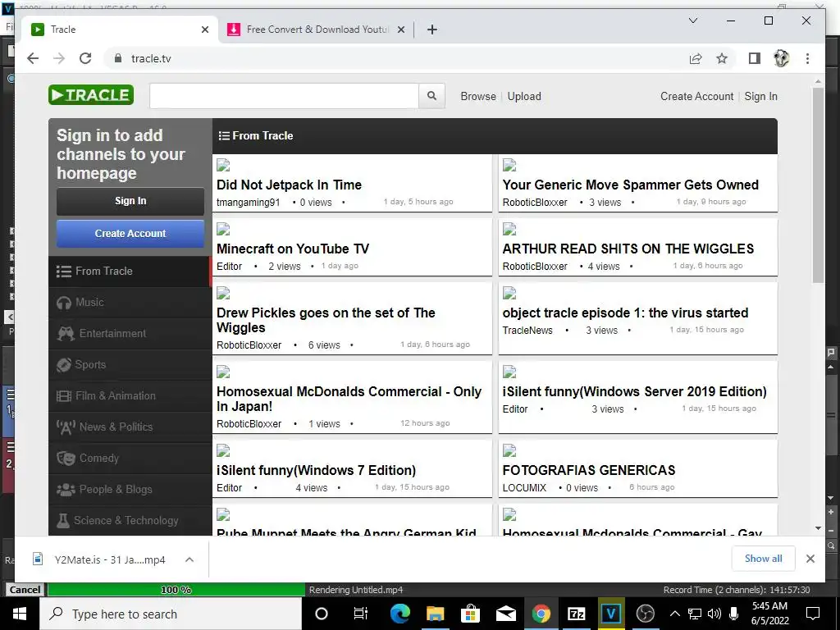
Task: Select the People & Blogs category
Action: pos(130,489)
